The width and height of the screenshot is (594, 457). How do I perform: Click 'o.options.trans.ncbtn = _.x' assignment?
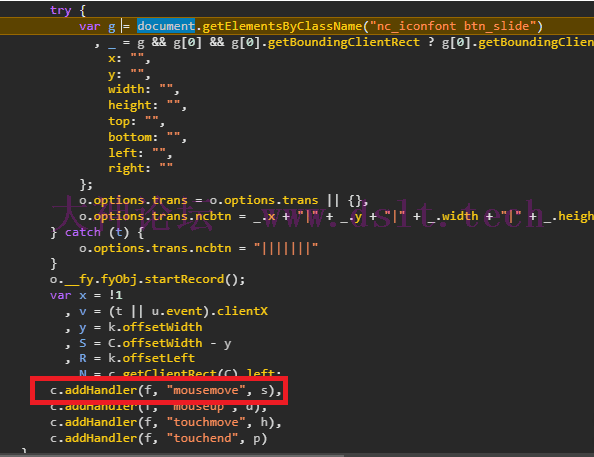(177, 216)
